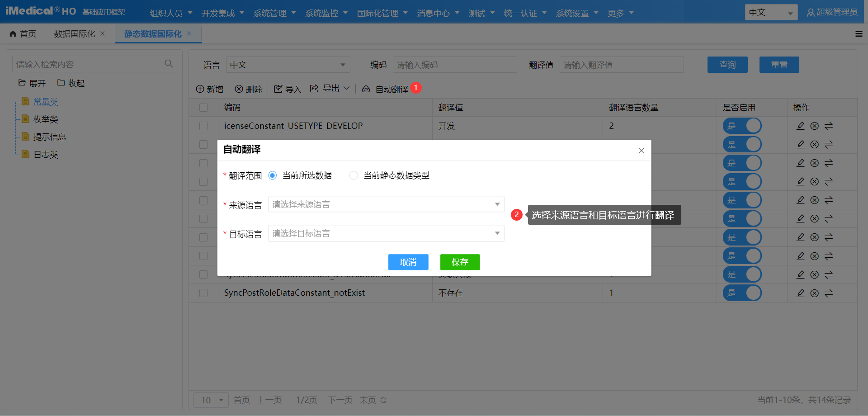The image size is (868, 416).
Task: Click the 请输入编码 code input field
Action: point(455,65)
